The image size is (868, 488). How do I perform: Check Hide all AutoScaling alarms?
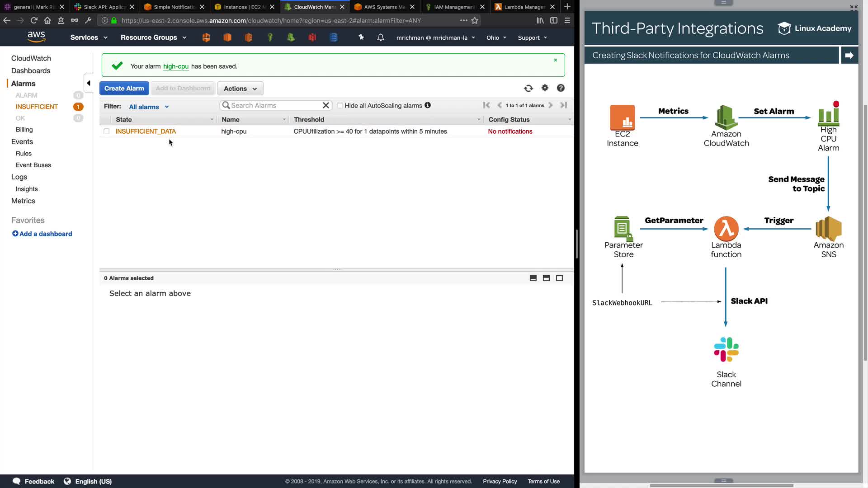(340, 106)
